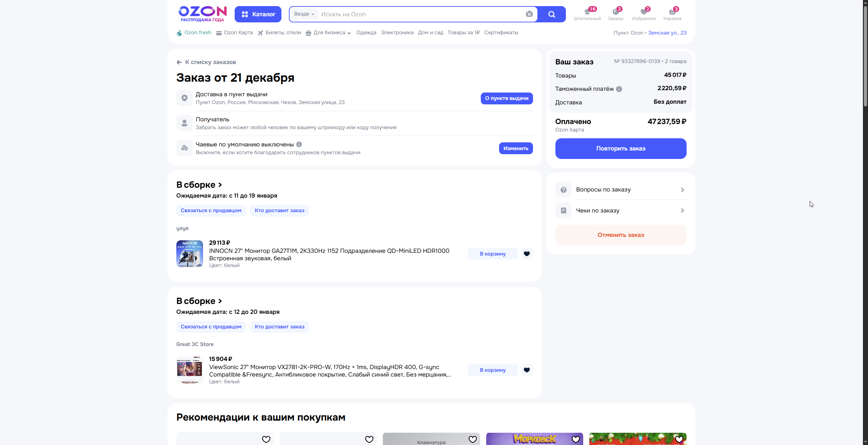Click the Земская ул., 23 pickup point link

pos(667,33)
